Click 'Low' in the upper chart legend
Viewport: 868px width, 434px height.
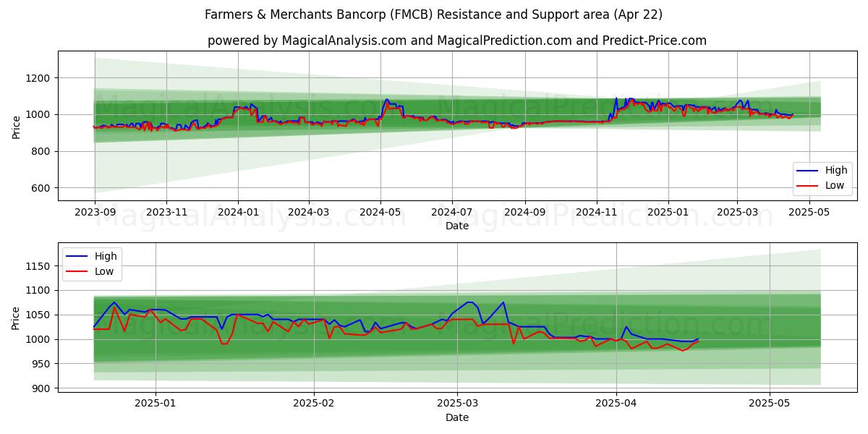pos(835,185)
